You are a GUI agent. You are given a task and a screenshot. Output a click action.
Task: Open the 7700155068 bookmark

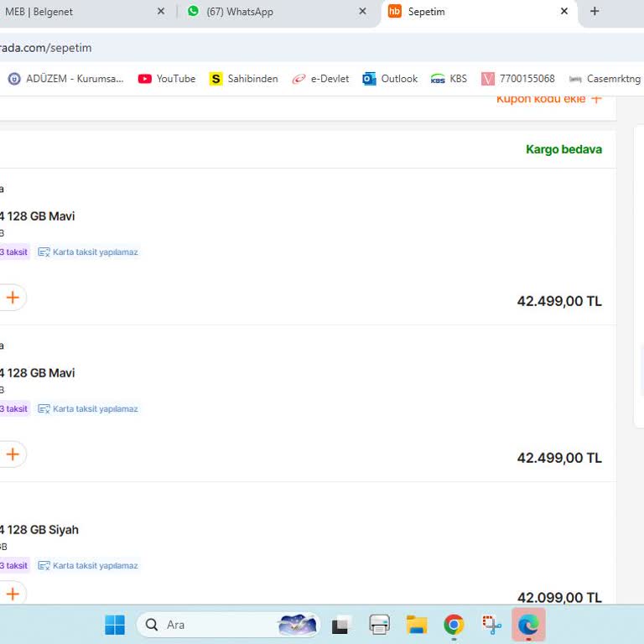(x=518, y=79)
